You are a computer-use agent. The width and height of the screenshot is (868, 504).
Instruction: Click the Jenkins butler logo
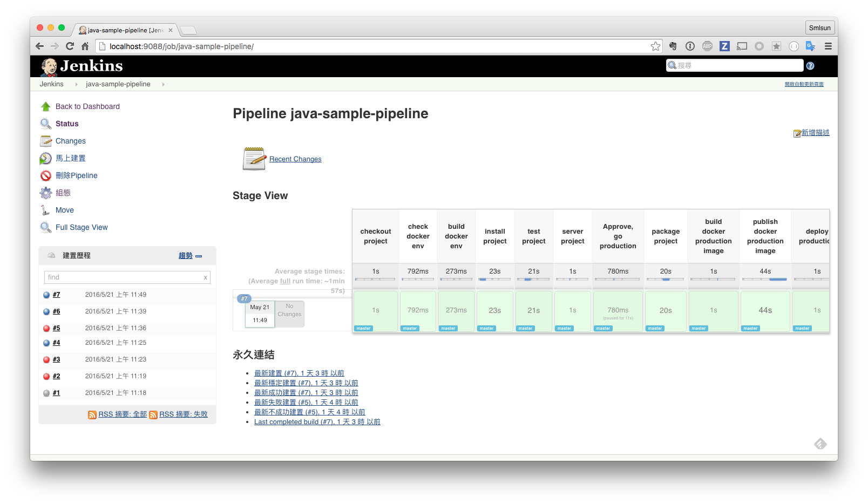[50, 67]
